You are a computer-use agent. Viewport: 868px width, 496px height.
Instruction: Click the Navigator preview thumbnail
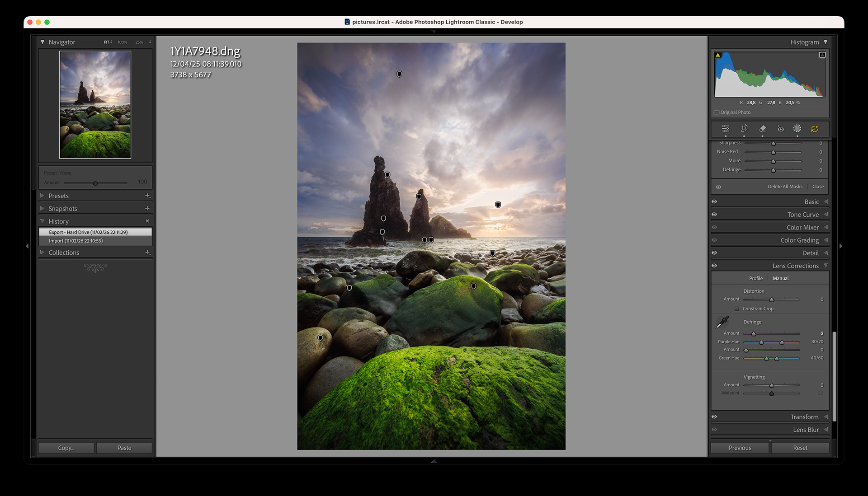pyautogui.click(x=95, y=105)
